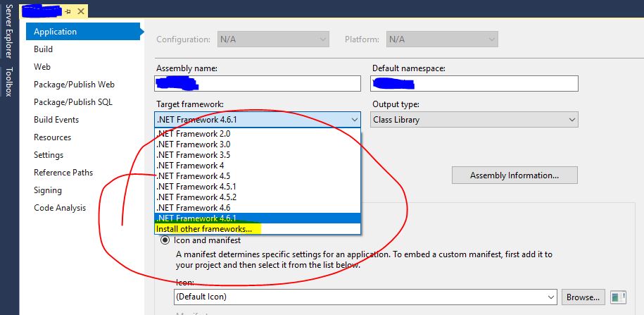
Task: Collapse the Target framework combo box
Action: tap(258, 120)
